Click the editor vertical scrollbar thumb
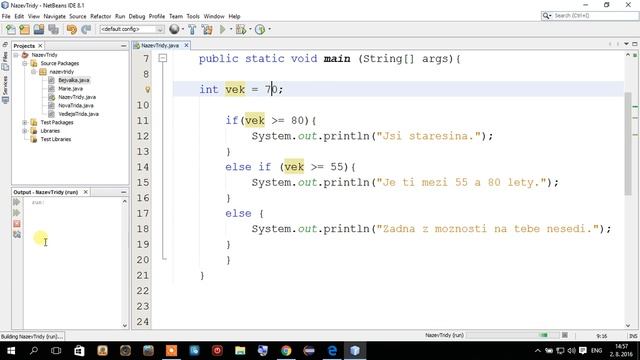 click(x=628, y=144)
